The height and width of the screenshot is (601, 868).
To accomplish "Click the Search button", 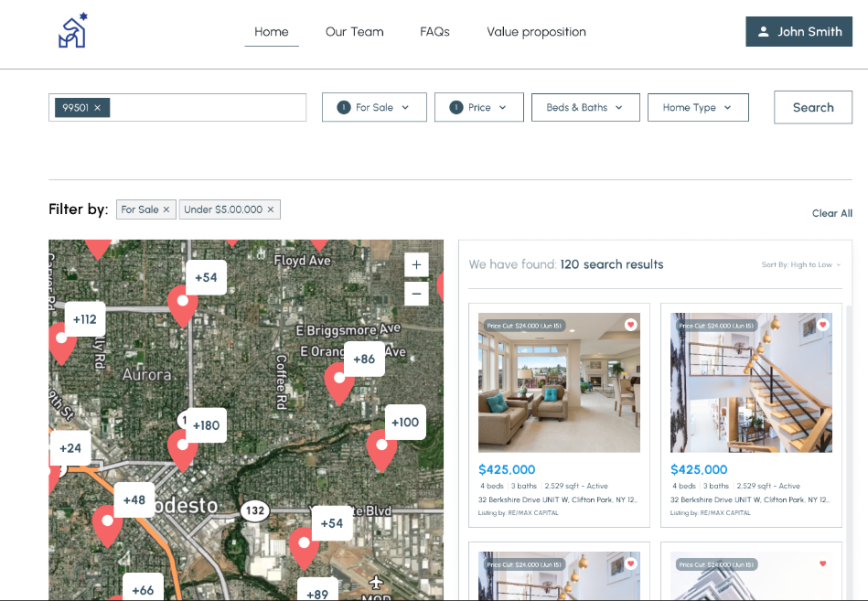I will (812, 107).
